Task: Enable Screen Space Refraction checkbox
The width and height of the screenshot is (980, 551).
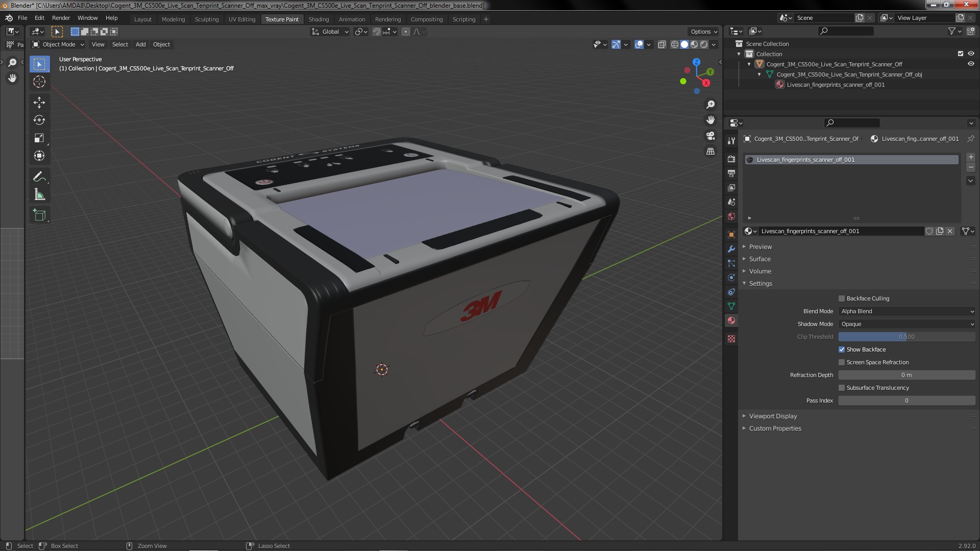Action: click(x=842, y=362)
